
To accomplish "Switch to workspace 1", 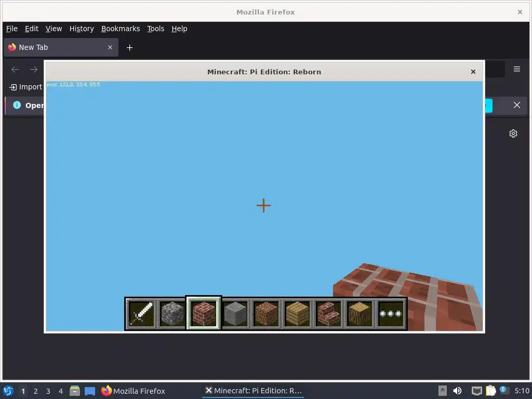I will [23, 391].
